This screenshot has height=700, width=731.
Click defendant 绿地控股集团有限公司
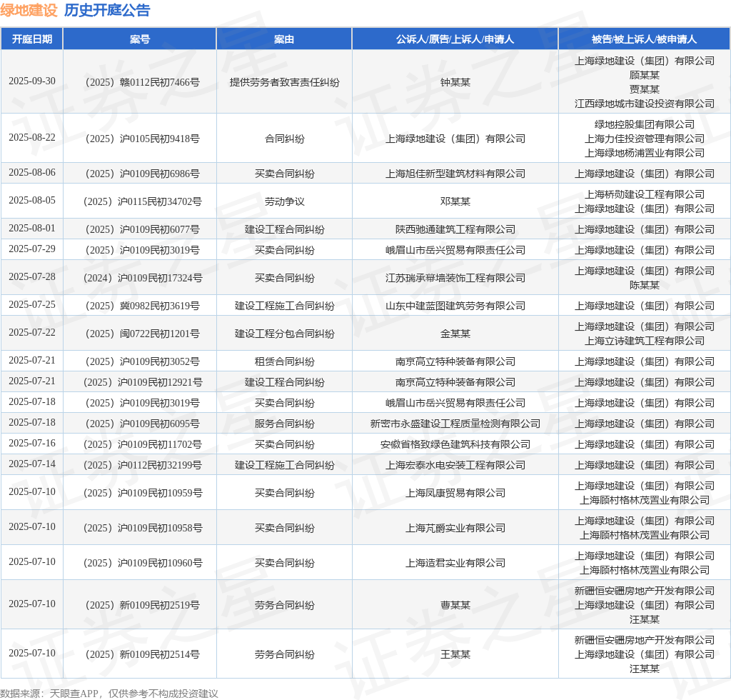pos(645,124)
